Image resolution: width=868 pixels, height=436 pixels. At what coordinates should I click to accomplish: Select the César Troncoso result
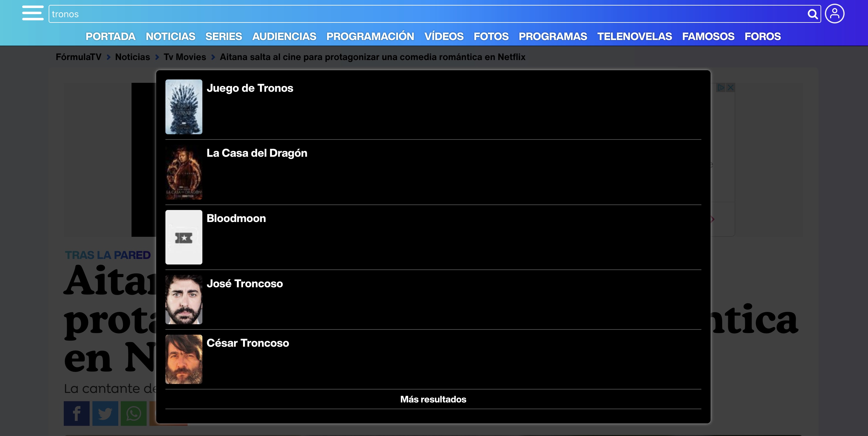click(x=433, y=359)
